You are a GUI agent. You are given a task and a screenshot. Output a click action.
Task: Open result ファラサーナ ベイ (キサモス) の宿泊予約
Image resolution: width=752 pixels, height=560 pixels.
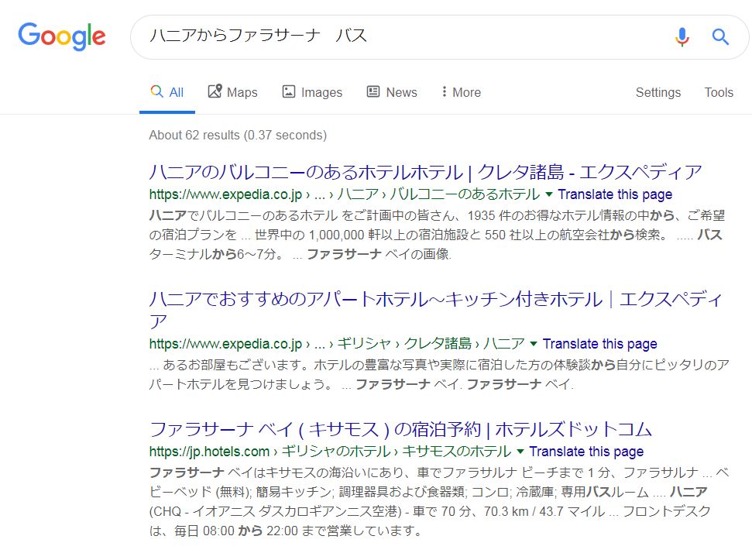click(x=400, y=430)
